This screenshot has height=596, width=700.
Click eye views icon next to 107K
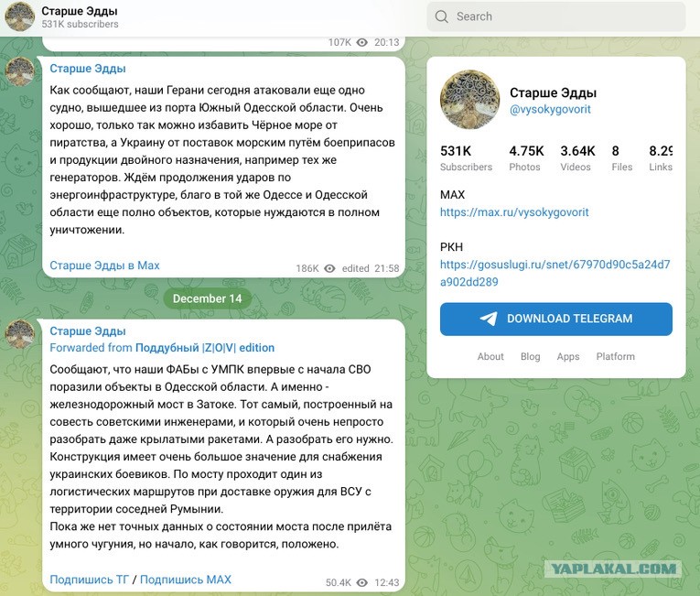(x=362, y=42)
